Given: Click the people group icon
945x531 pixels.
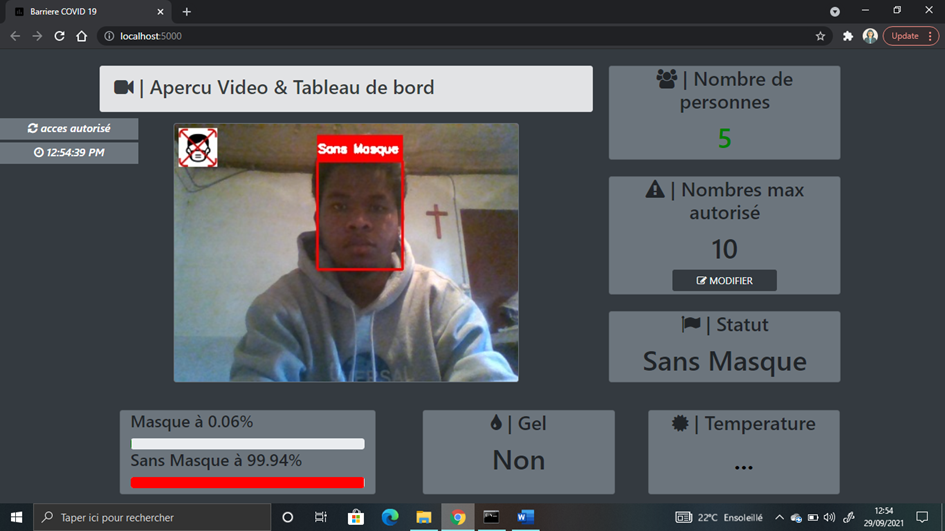Looking at the screenshot, I should point(667,80).
